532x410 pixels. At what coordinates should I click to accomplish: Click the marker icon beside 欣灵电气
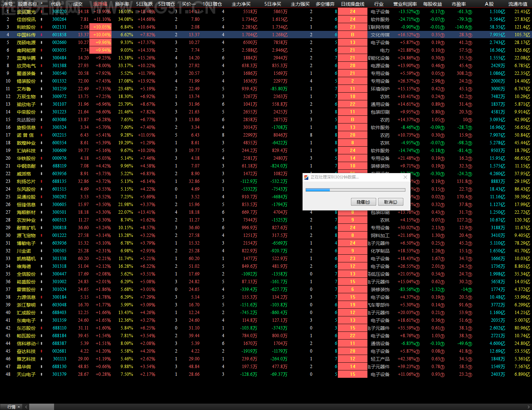[42, 66]
